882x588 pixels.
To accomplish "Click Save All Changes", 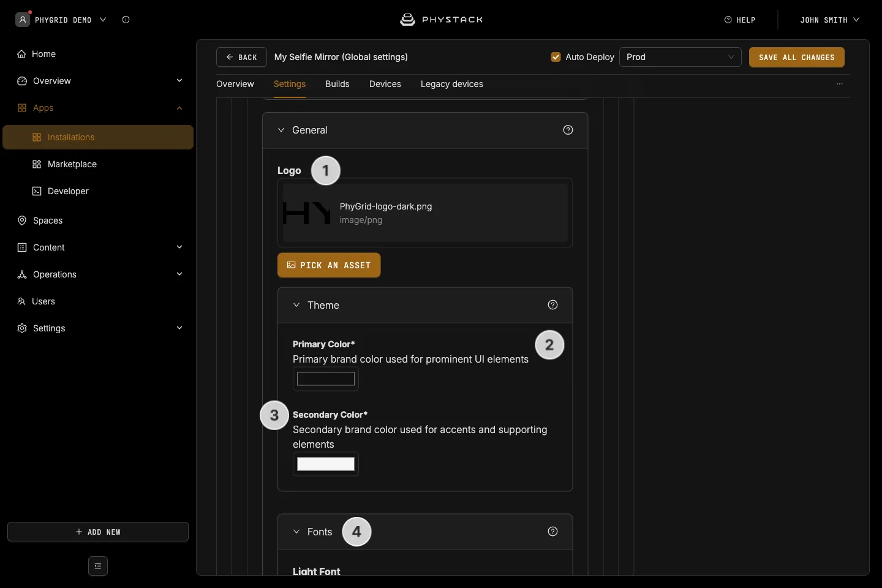I will point(797,57).
